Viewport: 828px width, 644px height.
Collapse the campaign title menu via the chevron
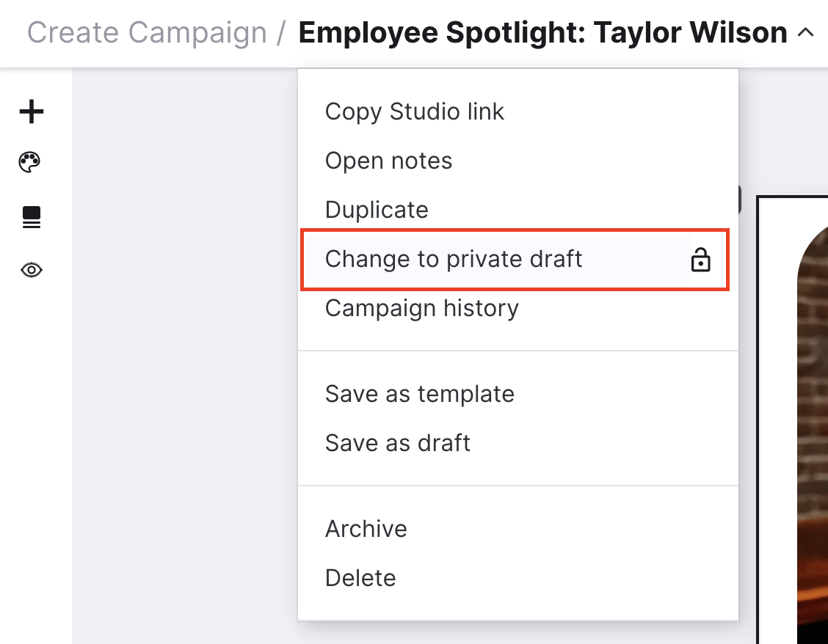[x=806, y=32]
